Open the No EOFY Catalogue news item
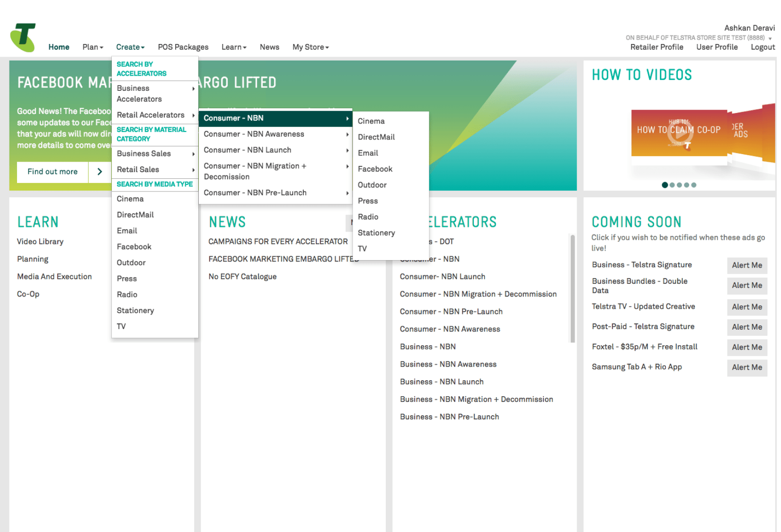The height and width of the screenshot is (532, 781). (x=242, y=276)
